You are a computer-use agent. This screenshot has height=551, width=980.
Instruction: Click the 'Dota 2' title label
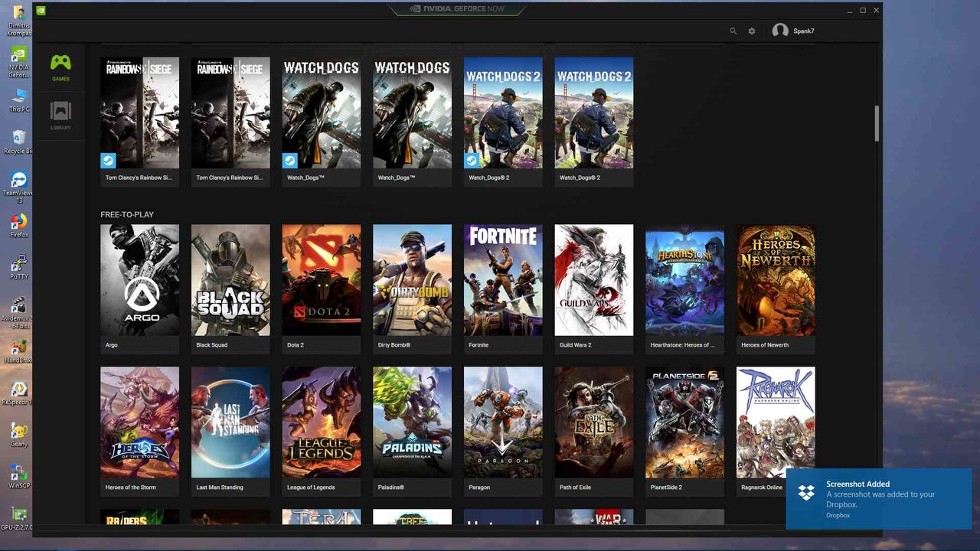[296, 345]
